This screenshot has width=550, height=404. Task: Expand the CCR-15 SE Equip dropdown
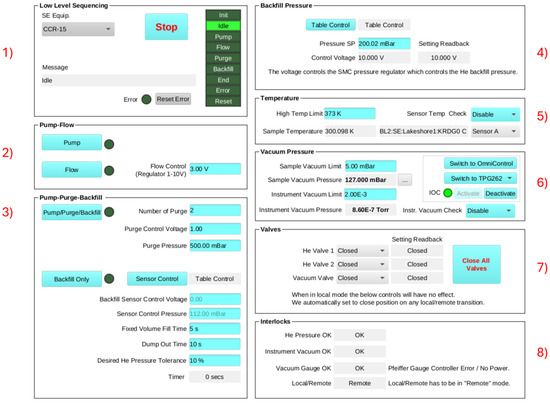(x=78, y=29)
